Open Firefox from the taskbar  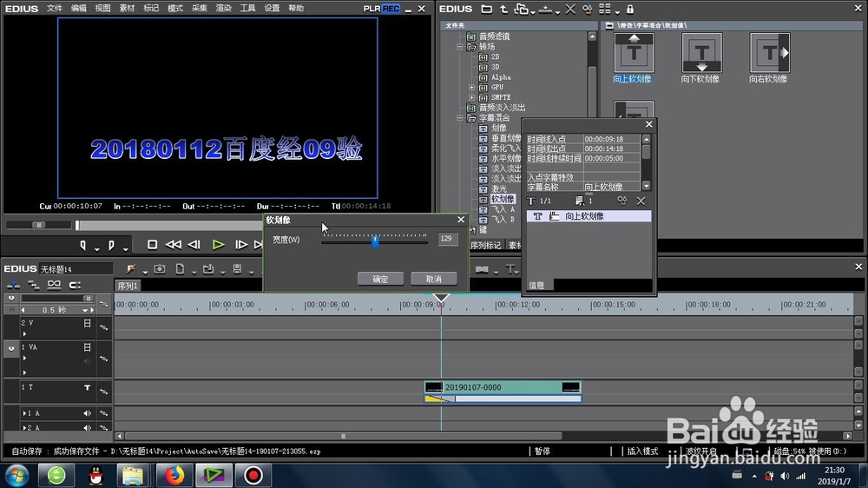tap(174, 475)
